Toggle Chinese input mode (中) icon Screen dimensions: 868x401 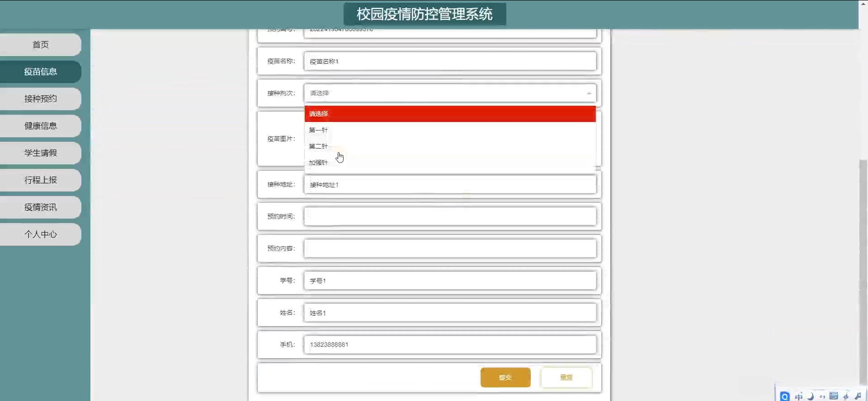[799, 396]
